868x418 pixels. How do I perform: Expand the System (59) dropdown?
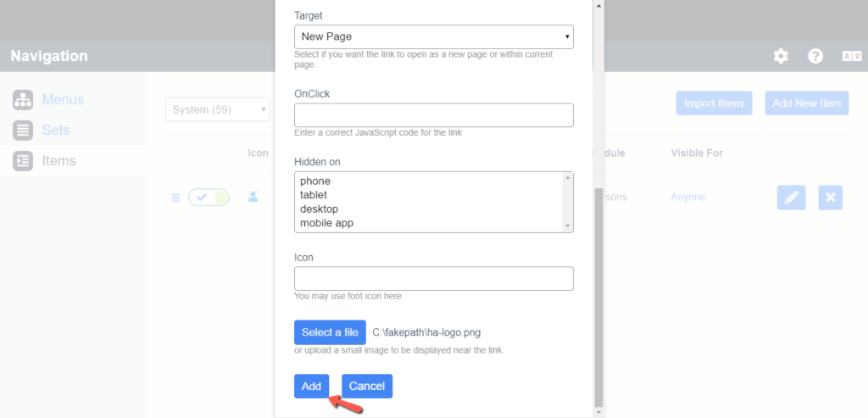pos(217,109)
